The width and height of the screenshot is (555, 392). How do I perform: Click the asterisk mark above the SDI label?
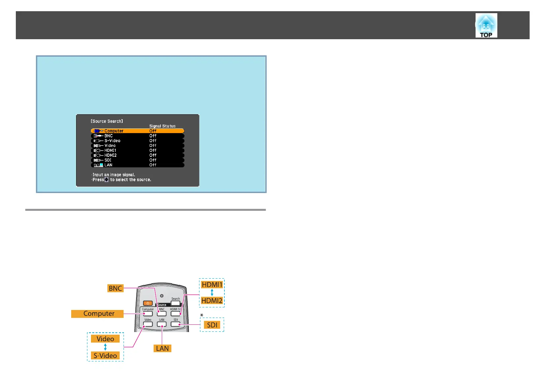pyautogui.click(x=202, y=316)
